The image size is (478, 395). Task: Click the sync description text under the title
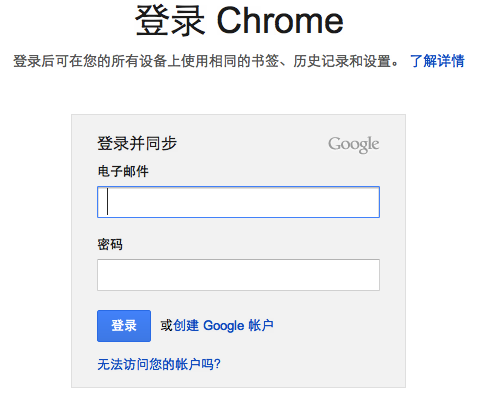[x=205, y=61]
